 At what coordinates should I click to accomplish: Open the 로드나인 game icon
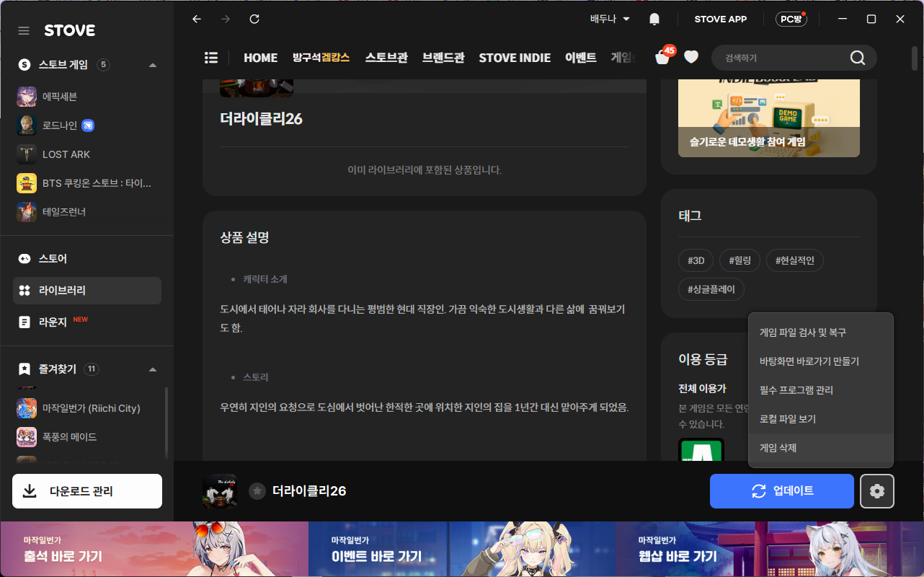27,125
